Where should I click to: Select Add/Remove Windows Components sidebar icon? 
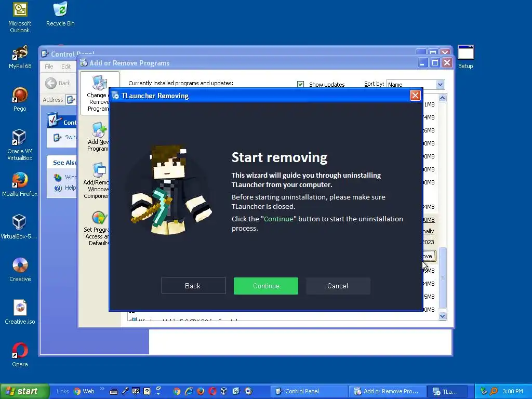click(97, 180)
